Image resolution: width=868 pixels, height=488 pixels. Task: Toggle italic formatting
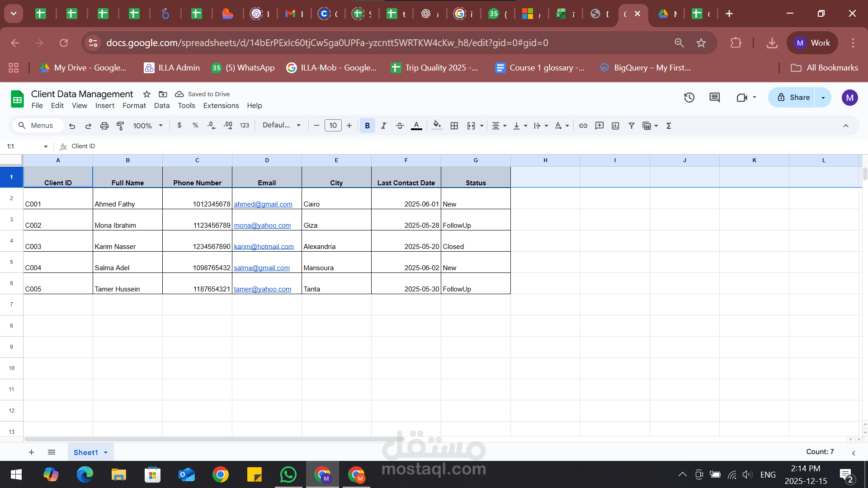383,126
